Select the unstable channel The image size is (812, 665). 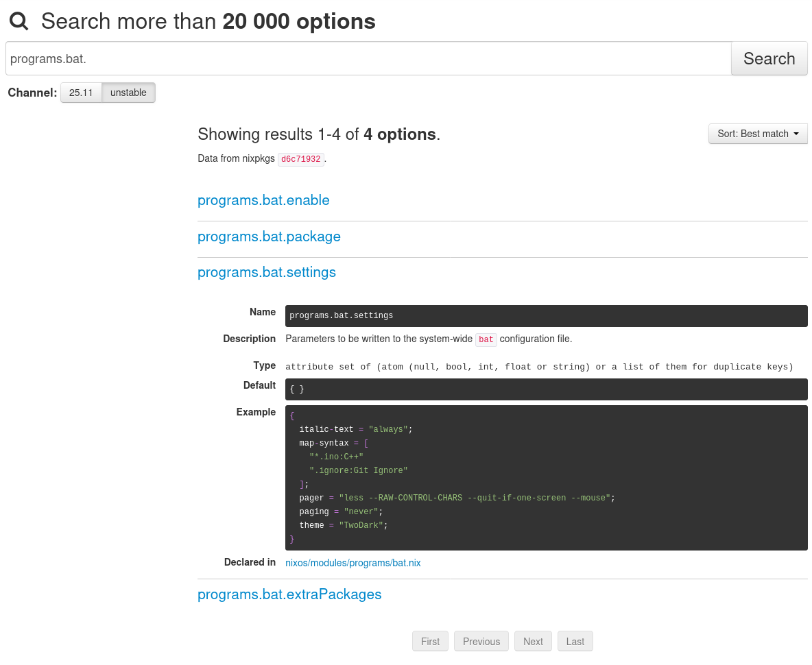(128, 93)
